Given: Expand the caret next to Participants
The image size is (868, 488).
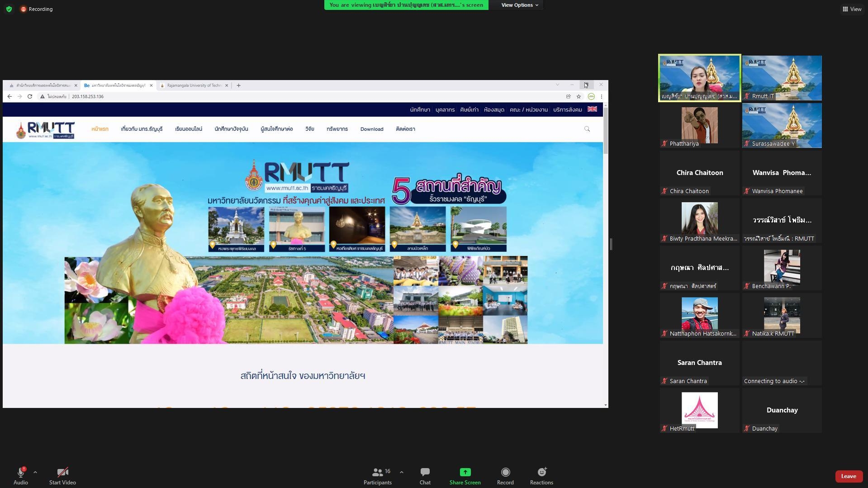Looking at the screenshot, I should point(402,472).
